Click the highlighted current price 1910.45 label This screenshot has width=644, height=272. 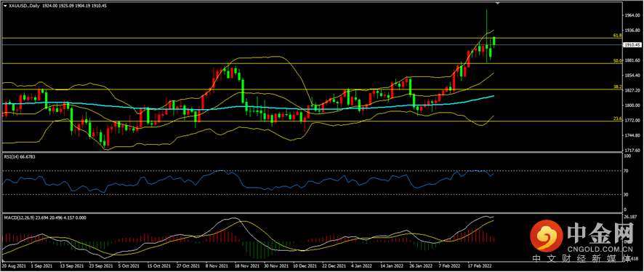(x=632, y=45)
